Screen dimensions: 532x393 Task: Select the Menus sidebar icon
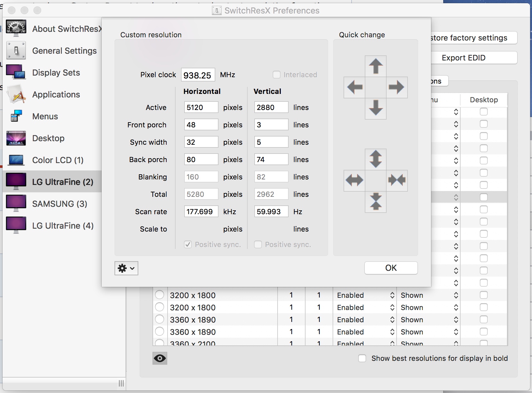16,116
